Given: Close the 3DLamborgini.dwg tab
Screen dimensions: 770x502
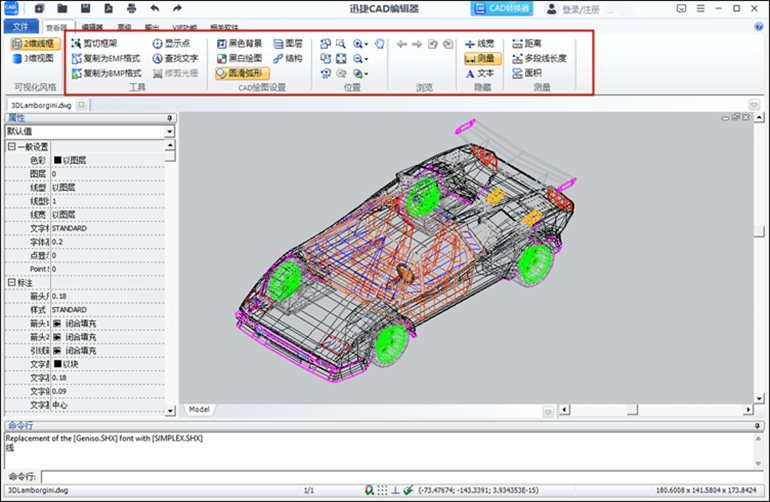Looking at the screenshot, I should point(82,105).
